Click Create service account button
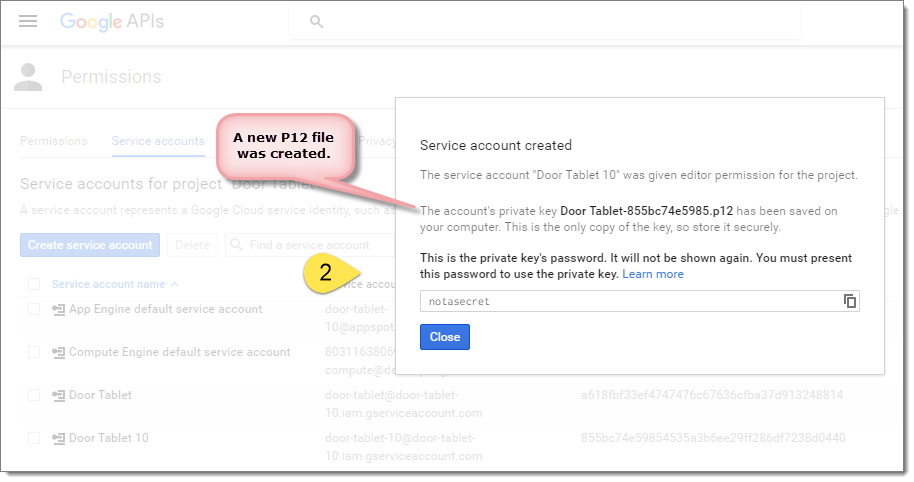The width and height of the screenshot is (914, 482). (x=90, y=245)
